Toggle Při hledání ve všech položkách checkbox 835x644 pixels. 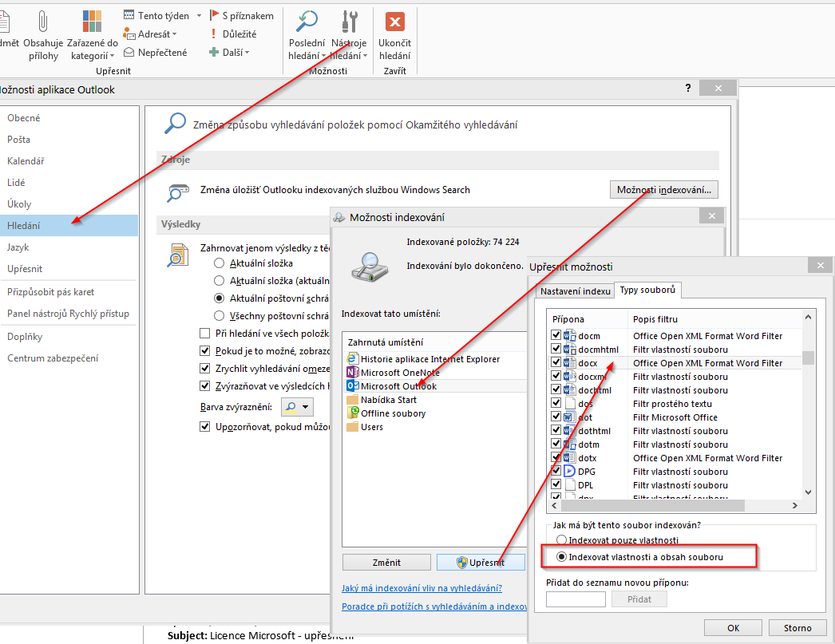pyautogui.click(x=204, y=334)
